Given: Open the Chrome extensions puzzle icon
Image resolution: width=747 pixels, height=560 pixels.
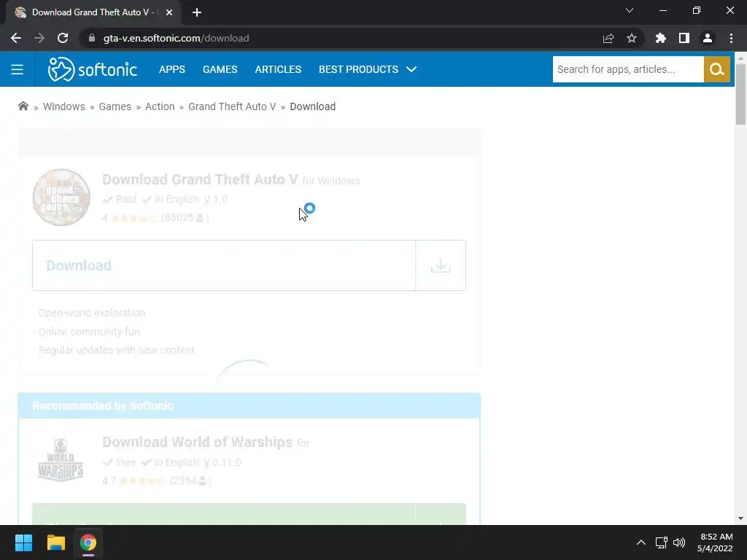Looking at the screenshot, I should [661, 38].
